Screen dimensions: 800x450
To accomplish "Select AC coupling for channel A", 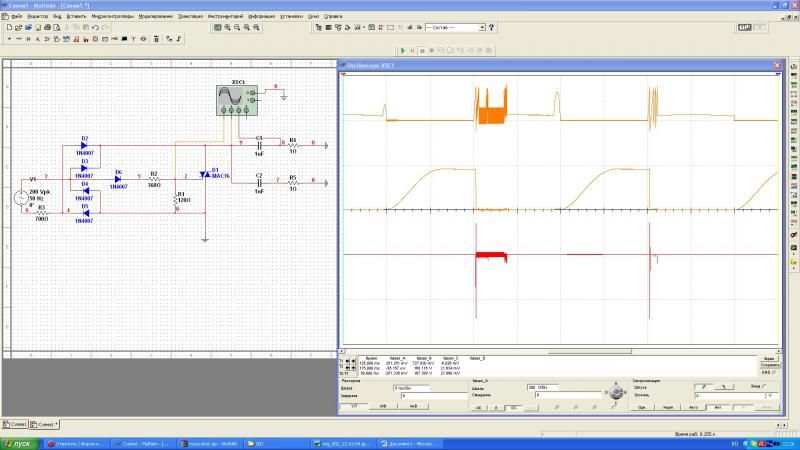I will pyautogui.click(x=477, y=408).
